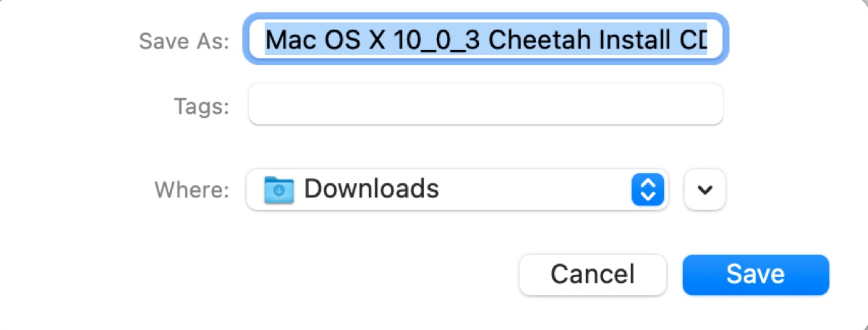This screenshot has height=330, width=868.
Task: Click into the Save As filename field
Action: pyautogui.click(x=486, y=38)
